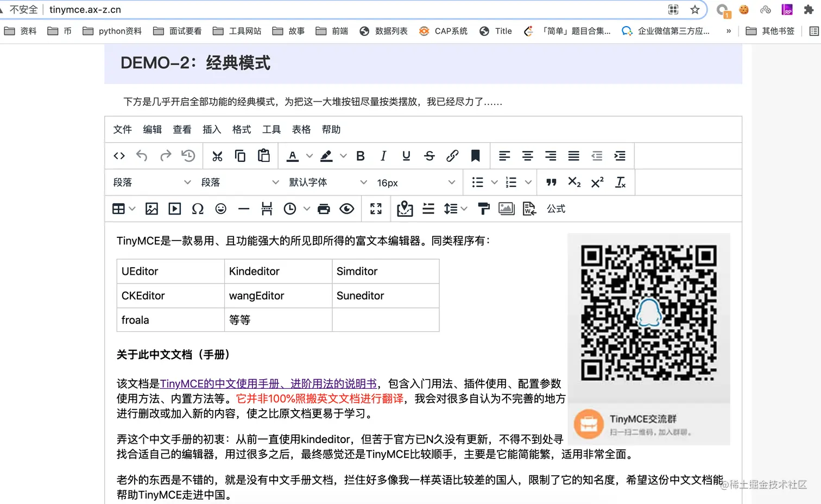
Task: Apply first-line indent icon
Action: pos(428,209)
